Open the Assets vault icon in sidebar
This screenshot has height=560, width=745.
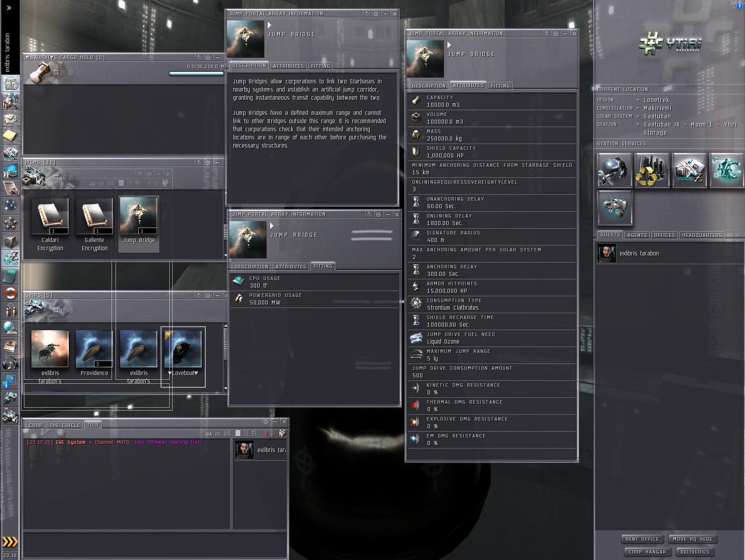[x=10, y=240]
